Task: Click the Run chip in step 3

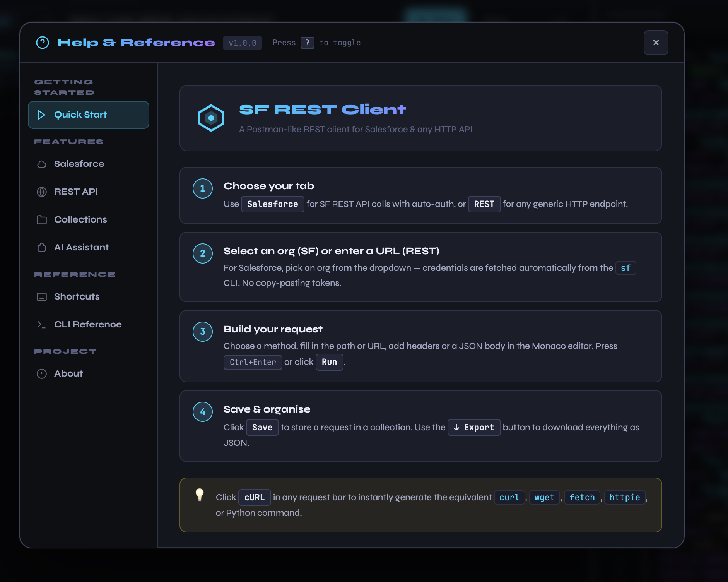Action: click(x=330, y=362)
